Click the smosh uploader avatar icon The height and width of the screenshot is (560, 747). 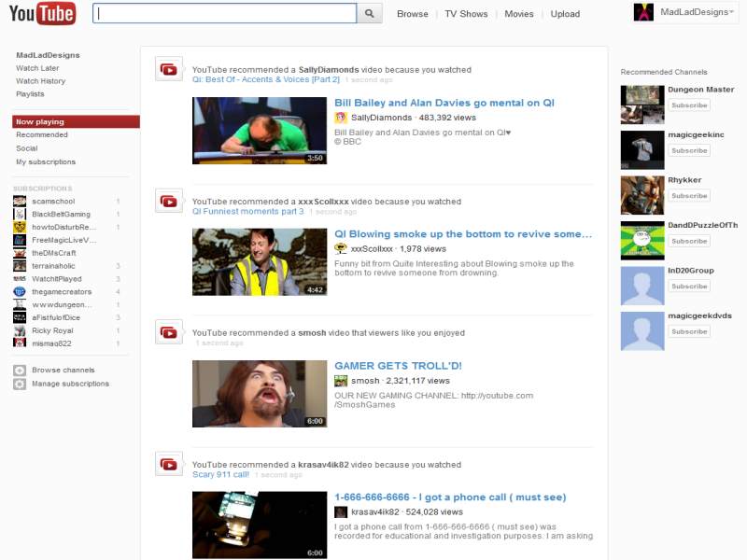(x=341, y=381)
